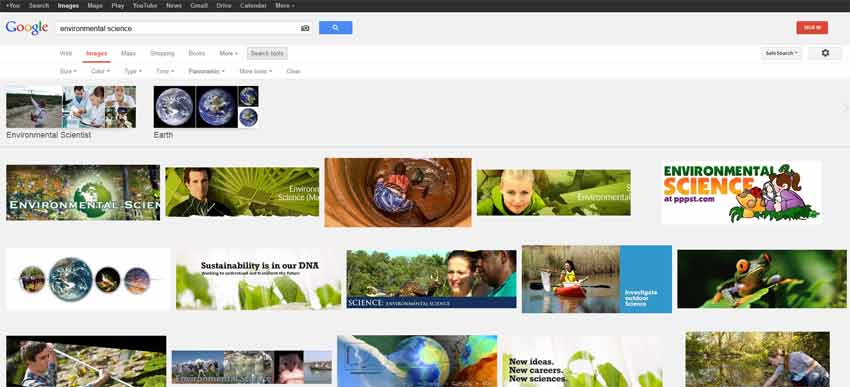Open the red-eyed tree frog image

[762, 279]
